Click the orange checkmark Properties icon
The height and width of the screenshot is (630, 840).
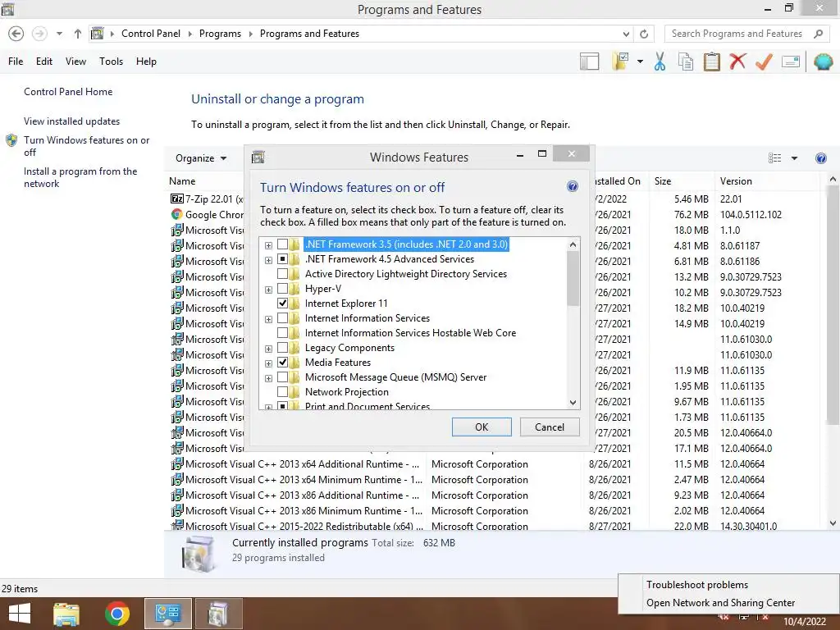764,62
